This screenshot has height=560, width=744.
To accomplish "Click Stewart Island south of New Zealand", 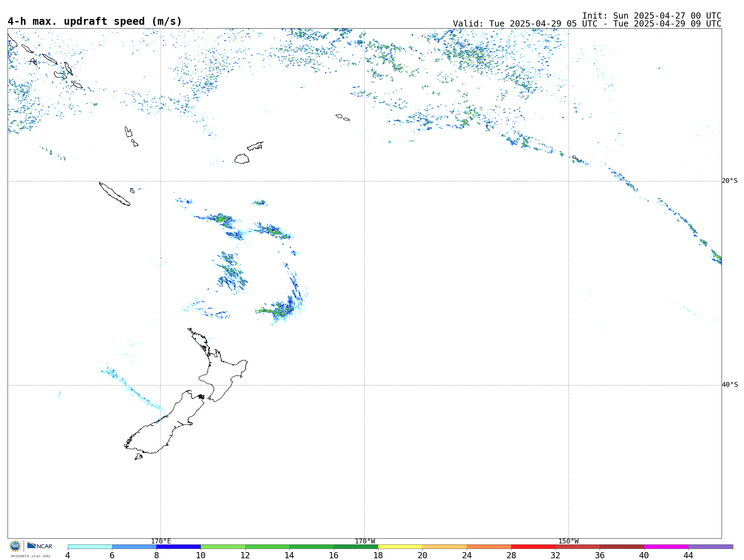I will click(138, 457).
